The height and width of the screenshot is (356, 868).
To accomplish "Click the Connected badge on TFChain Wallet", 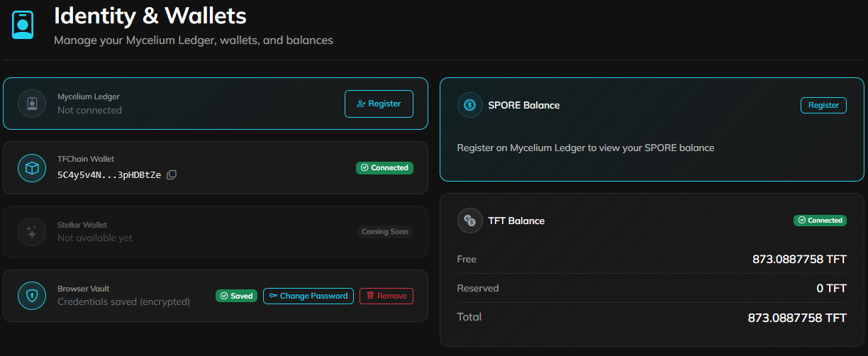I will point(384,168).
